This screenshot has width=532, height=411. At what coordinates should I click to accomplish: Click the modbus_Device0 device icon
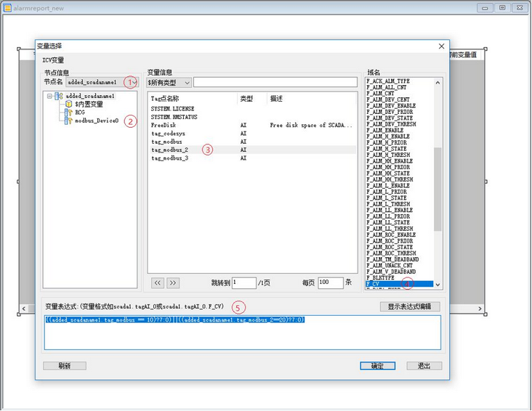pyautogui.click(x=68, y=121)
